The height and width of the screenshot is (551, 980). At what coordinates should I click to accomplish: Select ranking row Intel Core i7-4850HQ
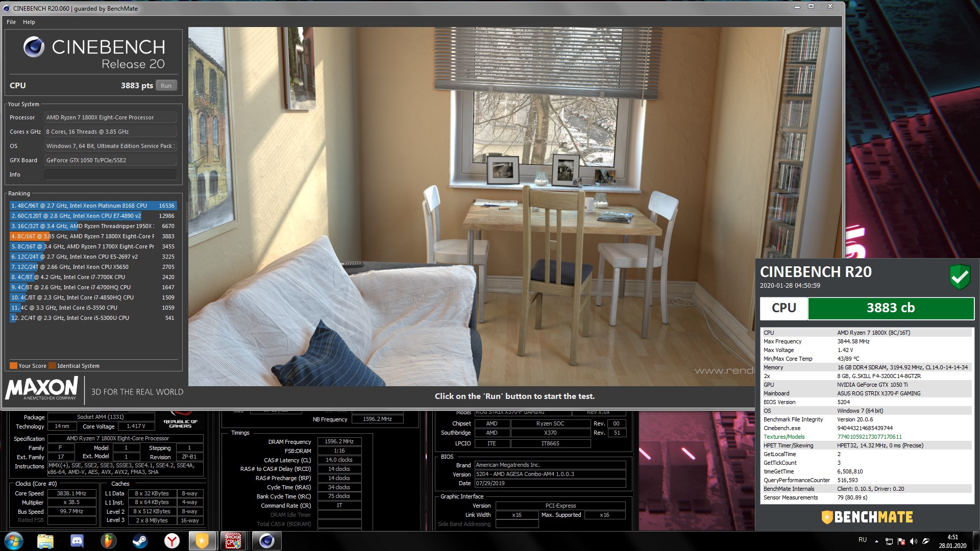coord(93,297)
